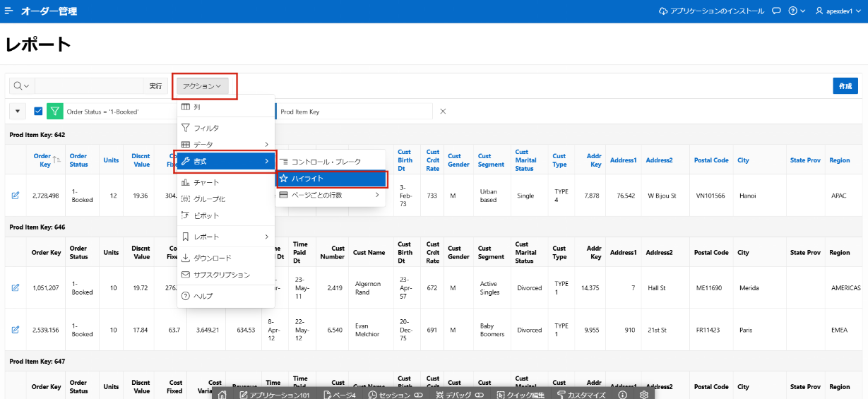
Task: Expand the データ submenu
Action: (225, 145)
